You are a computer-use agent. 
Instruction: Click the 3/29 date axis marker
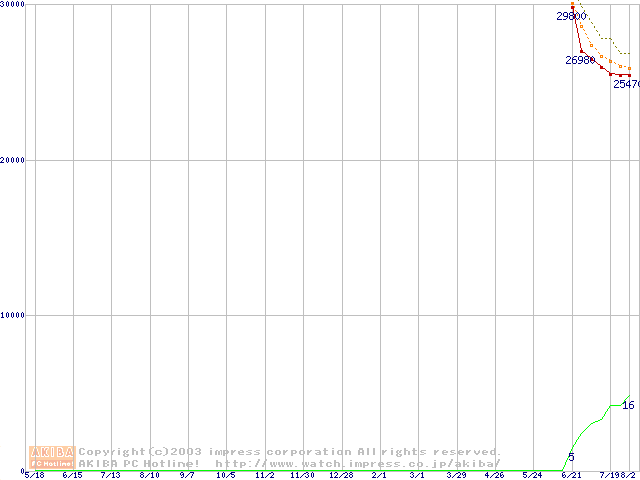pos(456,475)
